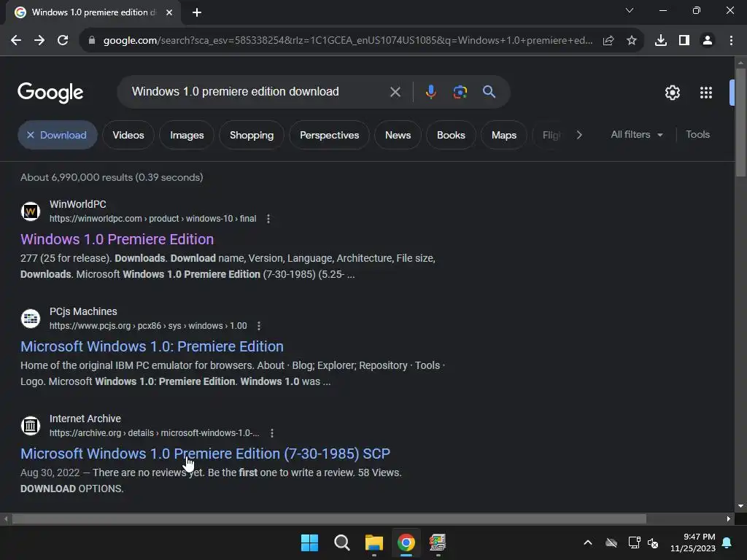Click the scroll down arrow
The image size is (747, 560).
[740, 506]
